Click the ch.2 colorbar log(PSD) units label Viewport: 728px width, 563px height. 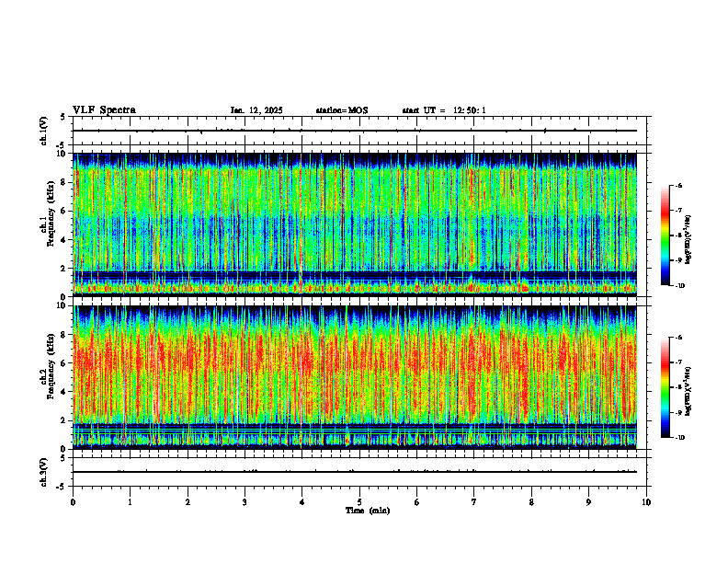[x=688, y=391]
